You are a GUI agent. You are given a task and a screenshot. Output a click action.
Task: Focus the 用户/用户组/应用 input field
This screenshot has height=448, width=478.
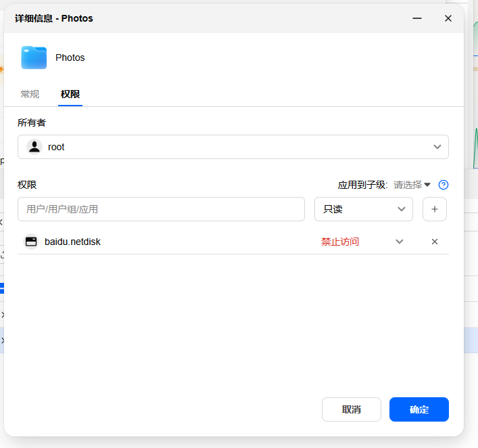161,209
